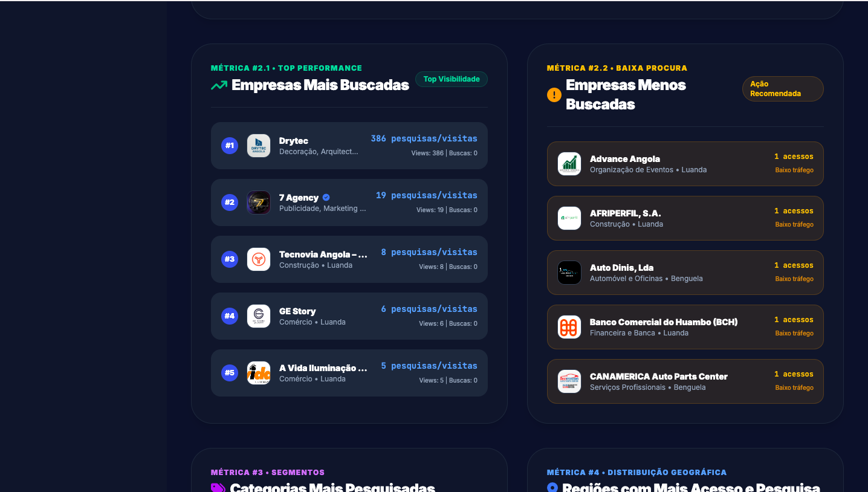
Task: Click 'Financeira e Banca • Luanda' subtitle
Action: (639, 333)
